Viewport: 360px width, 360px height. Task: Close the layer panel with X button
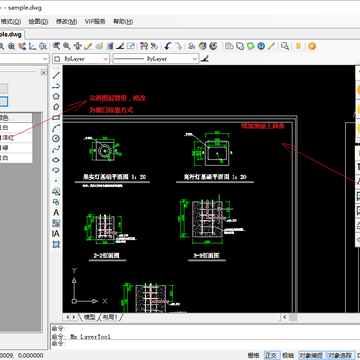click(43, 72)
